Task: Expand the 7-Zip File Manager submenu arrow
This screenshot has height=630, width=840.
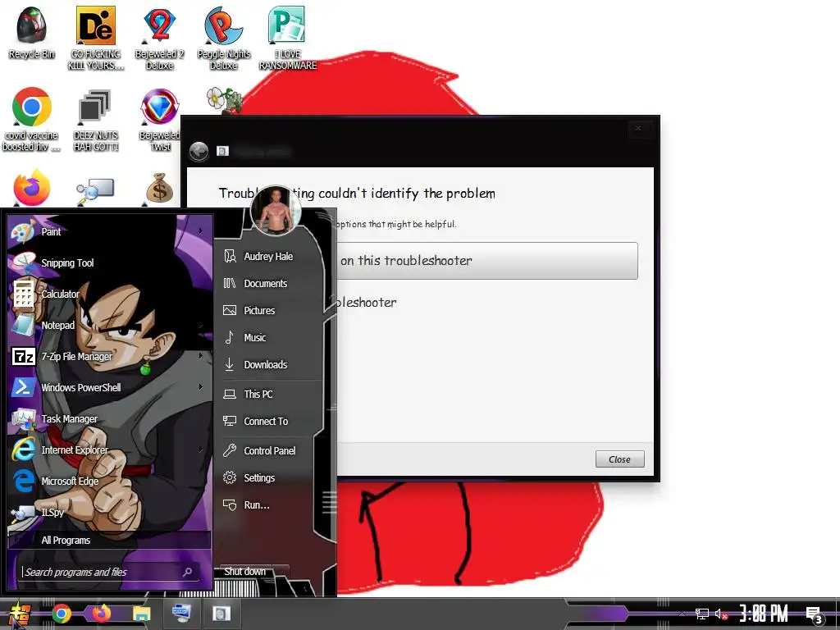Action: pos(200,356)
